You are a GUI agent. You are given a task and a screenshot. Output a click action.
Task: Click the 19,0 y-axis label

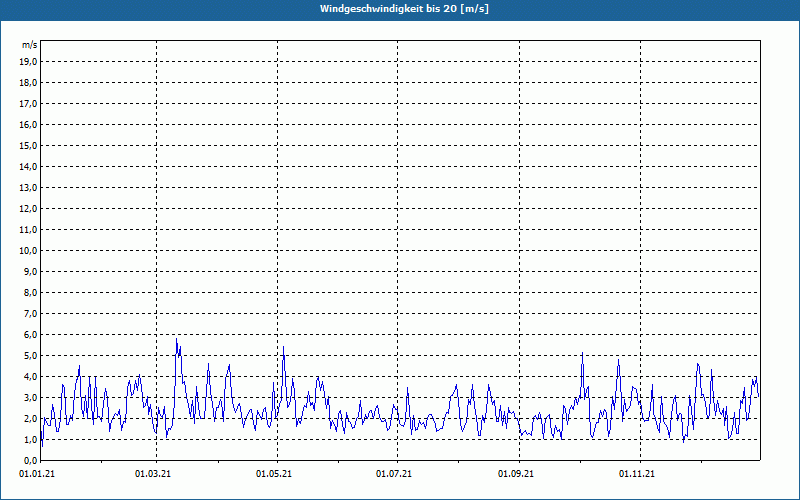(x=29, y=62)
